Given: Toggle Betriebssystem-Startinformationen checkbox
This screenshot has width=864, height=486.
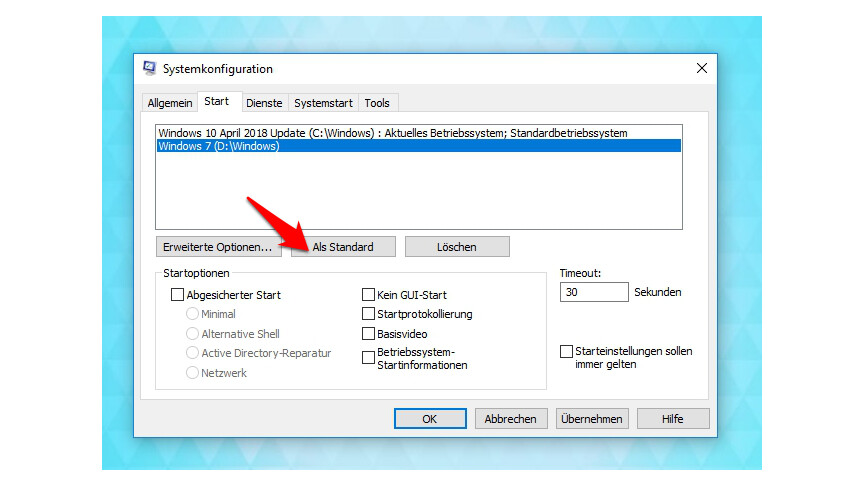Looking at the screenshot, I should tap(368, 358).
